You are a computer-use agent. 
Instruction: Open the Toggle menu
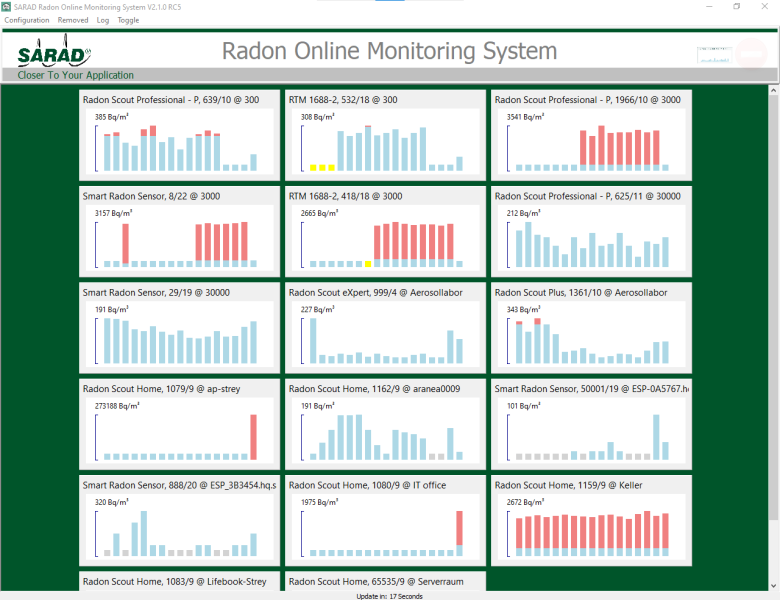[x=128, y=20]
